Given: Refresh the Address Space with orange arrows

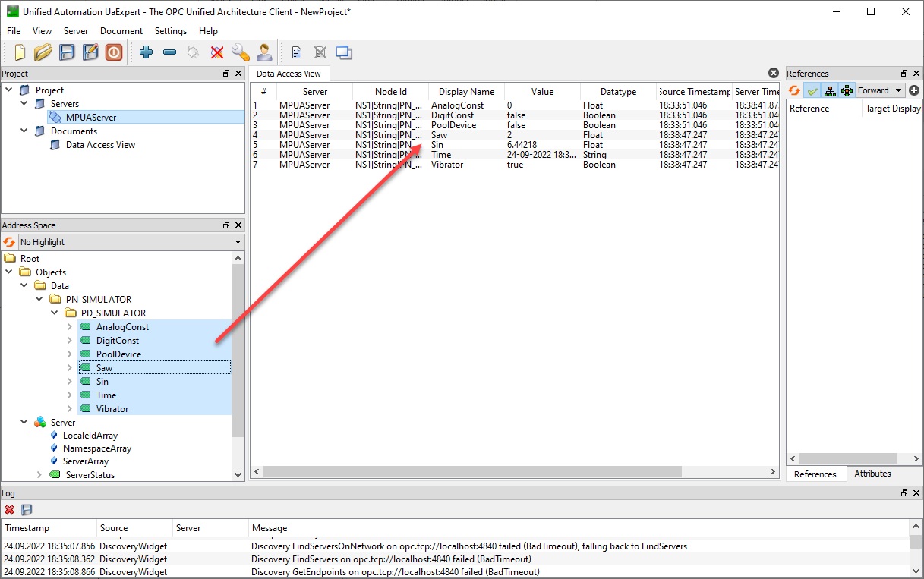Looking at the screenshot, I should [x=9, y=242].
